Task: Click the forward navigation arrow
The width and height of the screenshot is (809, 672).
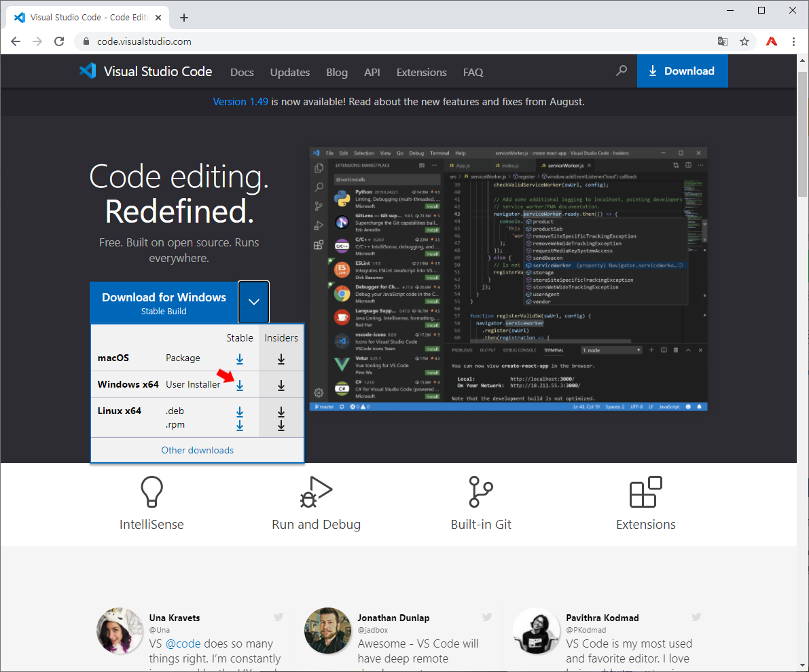Action: (x=37, y=41)
